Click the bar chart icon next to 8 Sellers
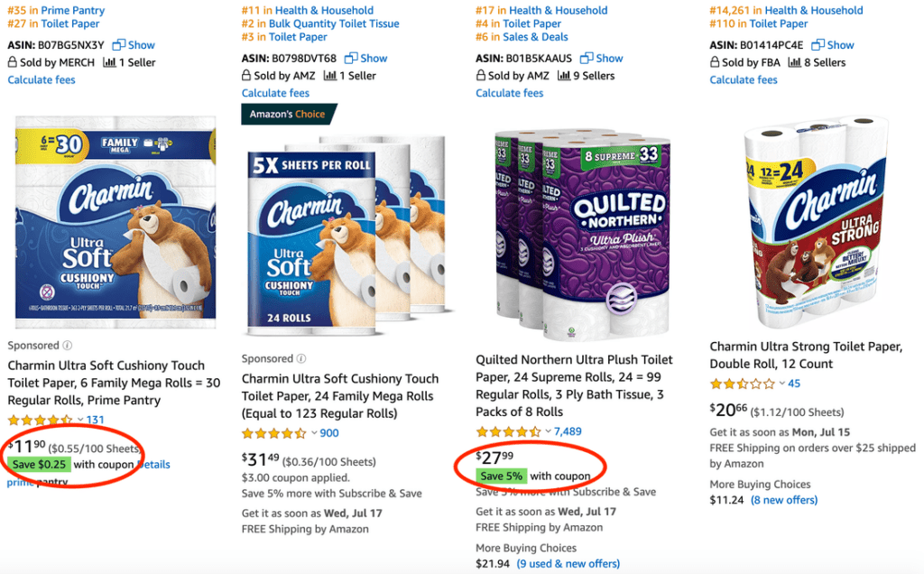The height and width of the screenshot is (574, 924). pos(795,62)
